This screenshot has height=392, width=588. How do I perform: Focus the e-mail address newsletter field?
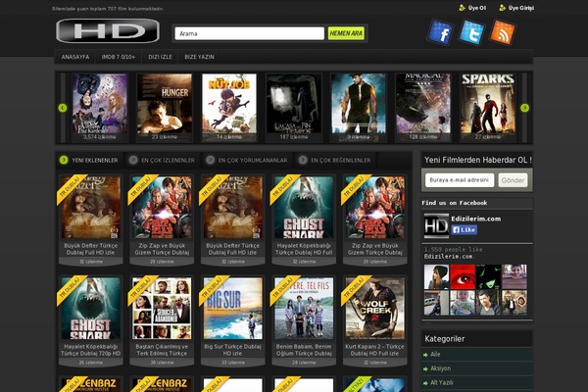click(460, 180)
